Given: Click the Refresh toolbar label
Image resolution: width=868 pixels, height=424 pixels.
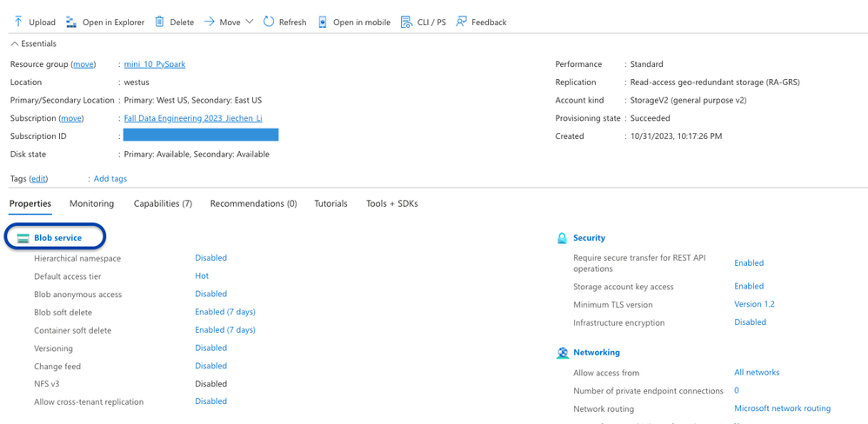Looking at the screenshot, I should (293, 22).
